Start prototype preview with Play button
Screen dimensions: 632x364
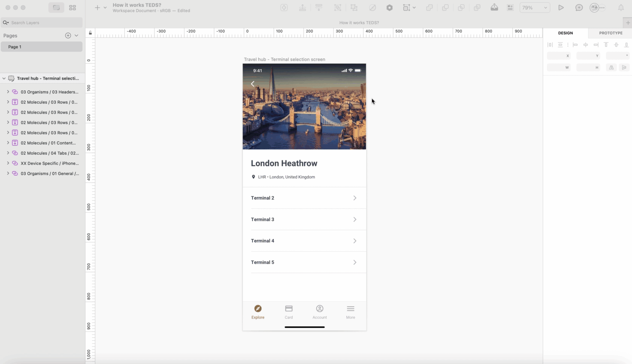click(561, 8)
